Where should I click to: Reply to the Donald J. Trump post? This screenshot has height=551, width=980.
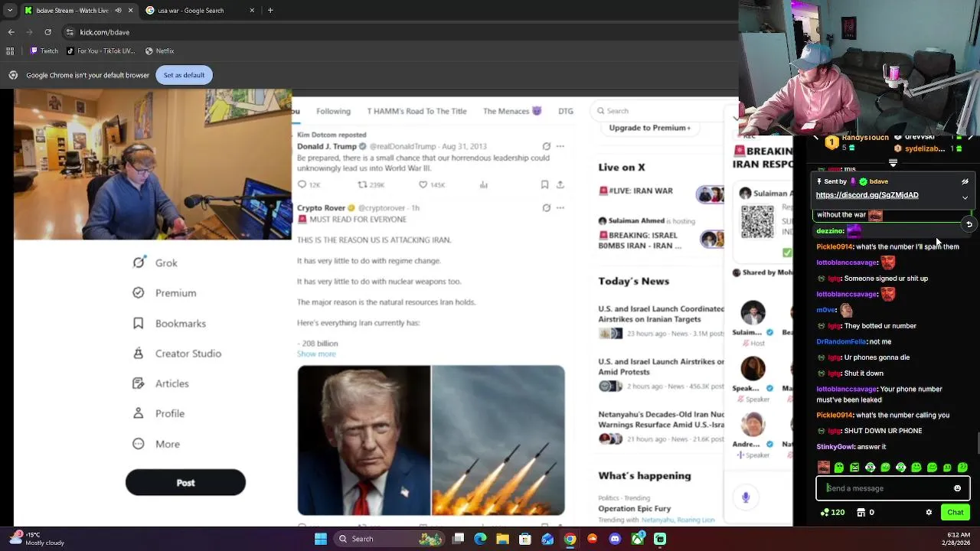302,184
